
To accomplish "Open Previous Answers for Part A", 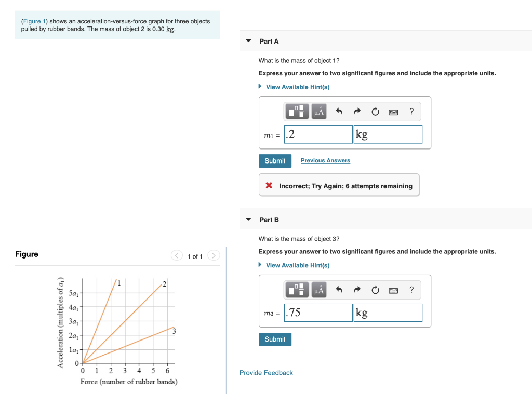I will [325, 160].
